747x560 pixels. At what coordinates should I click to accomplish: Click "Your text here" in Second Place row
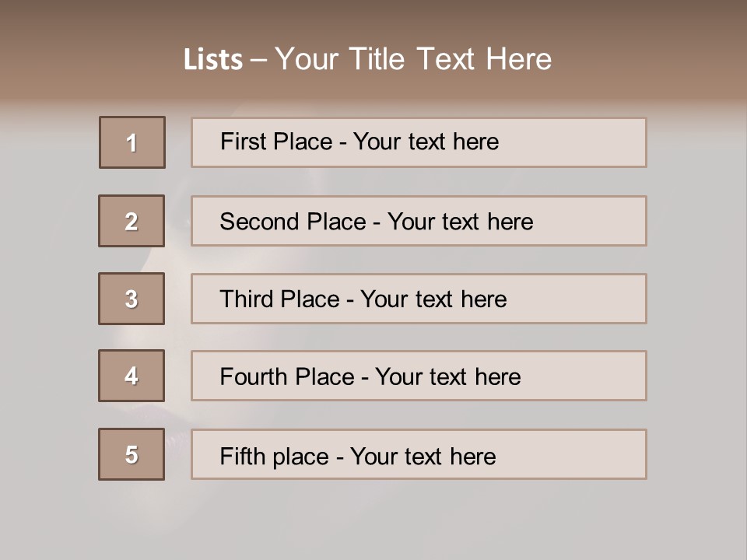point(460,222)
